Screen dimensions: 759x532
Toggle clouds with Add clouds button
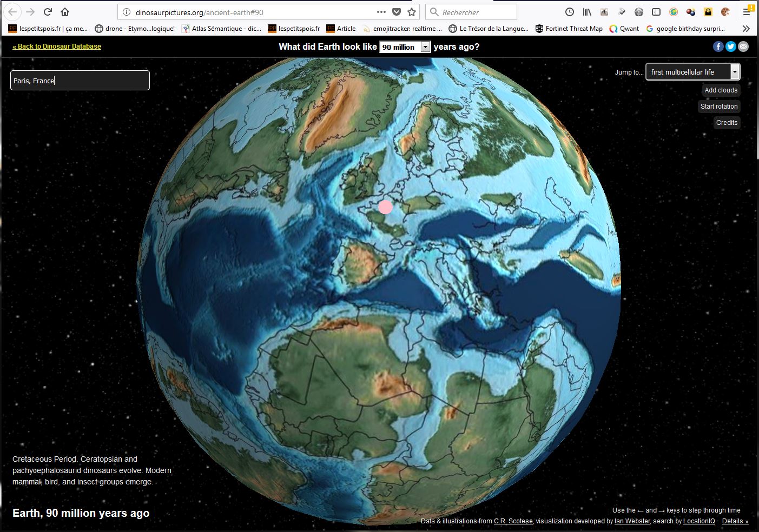[721, 90]
